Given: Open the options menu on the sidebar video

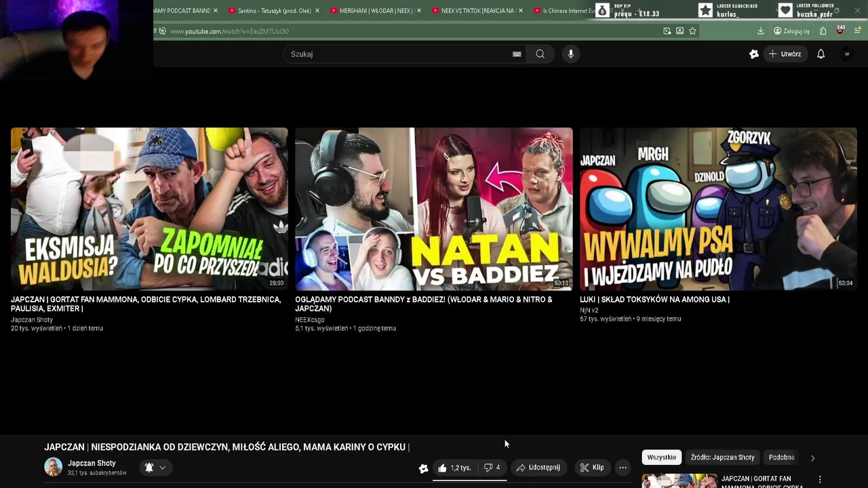Looking at the screenshot, I should (820, 479).
